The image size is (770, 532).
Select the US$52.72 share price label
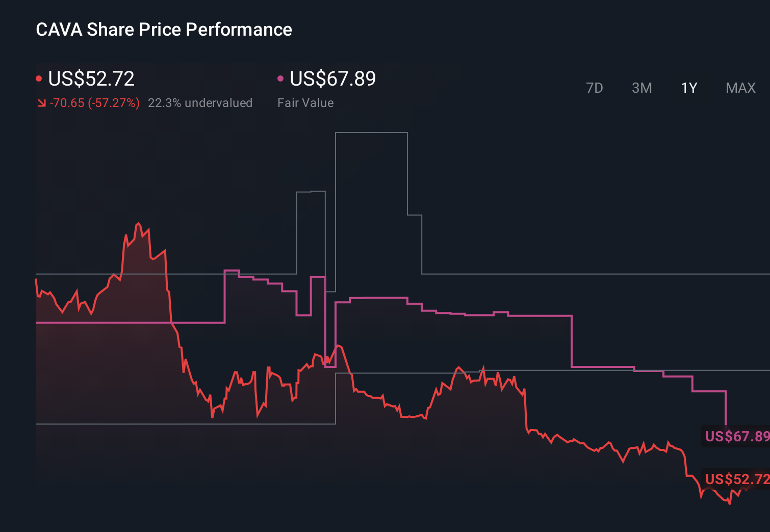(x=91, y=78)
